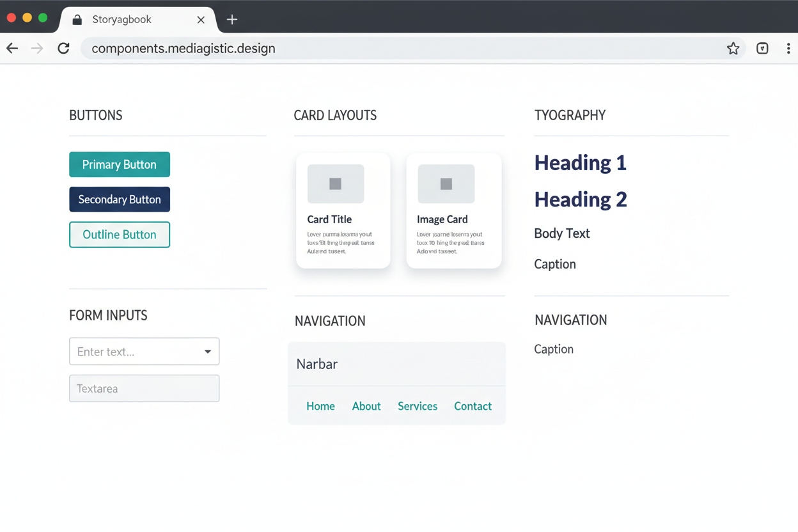Viewport: 798px width, 532px height.
Task: Click the address bar URL
Action: (x=184, y=48)
